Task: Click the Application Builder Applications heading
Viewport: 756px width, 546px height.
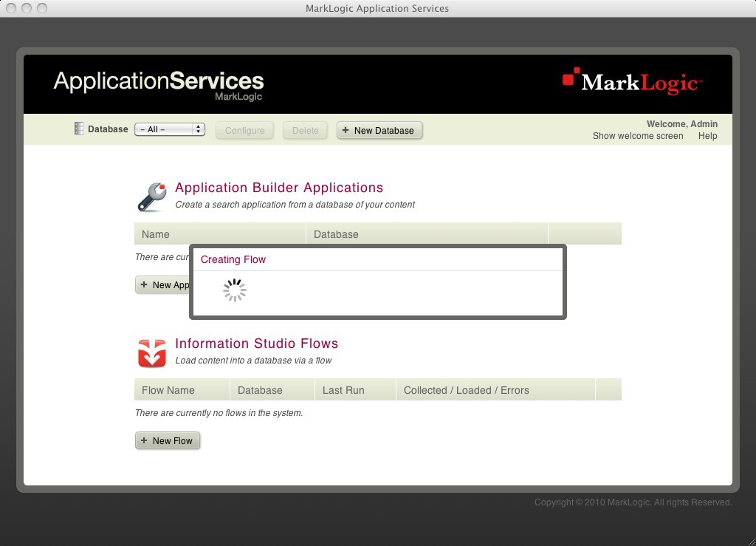Action: [279, 188]
